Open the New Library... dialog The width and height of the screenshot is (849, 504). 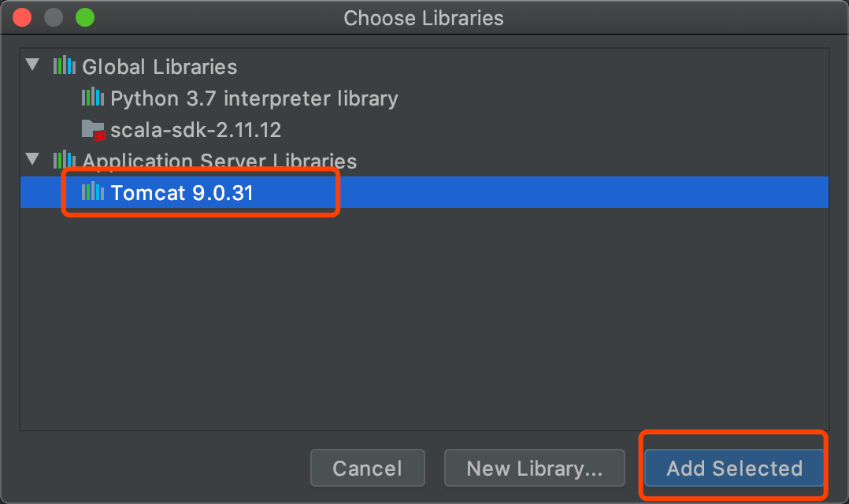tap(534, 469)
